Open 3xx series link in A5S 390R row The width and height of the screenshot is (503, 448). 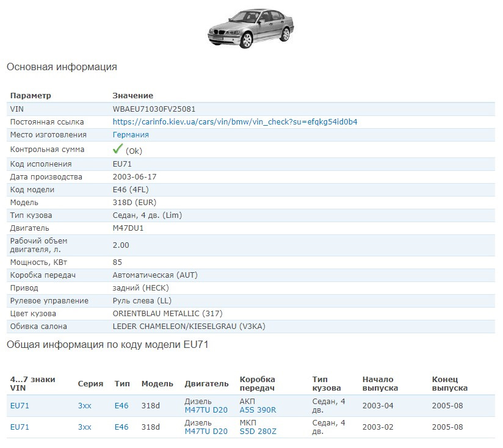85,406
